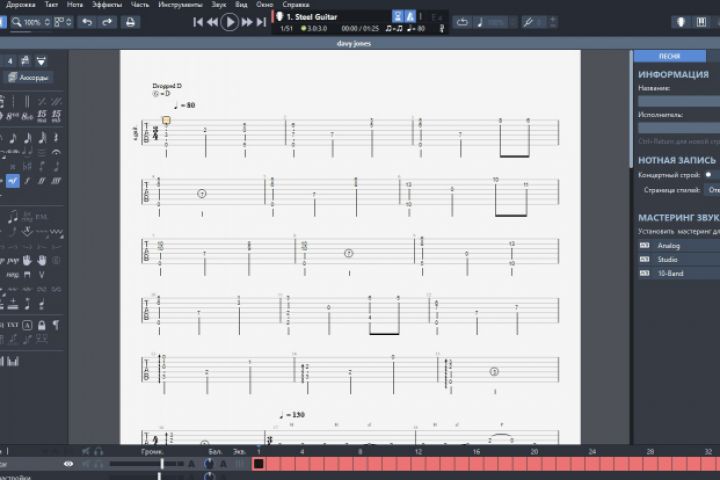Click the tuning fork tuner icon
Image resolution: width=720 pixels, height=480 pixels.
click(x=528, y=22)
